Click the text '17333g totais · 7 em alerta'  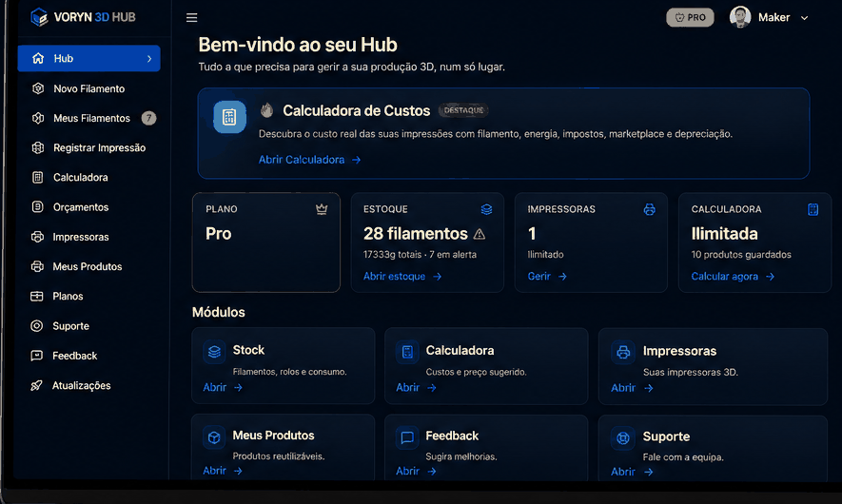(420, 255)
